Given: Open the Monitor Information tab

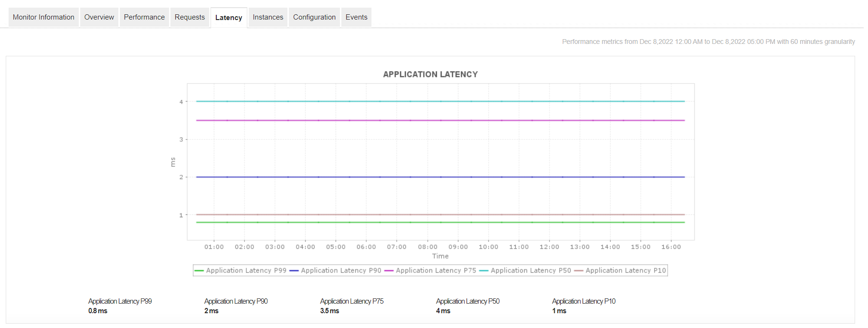Looking at the screenshot, I should coord(43,17).
